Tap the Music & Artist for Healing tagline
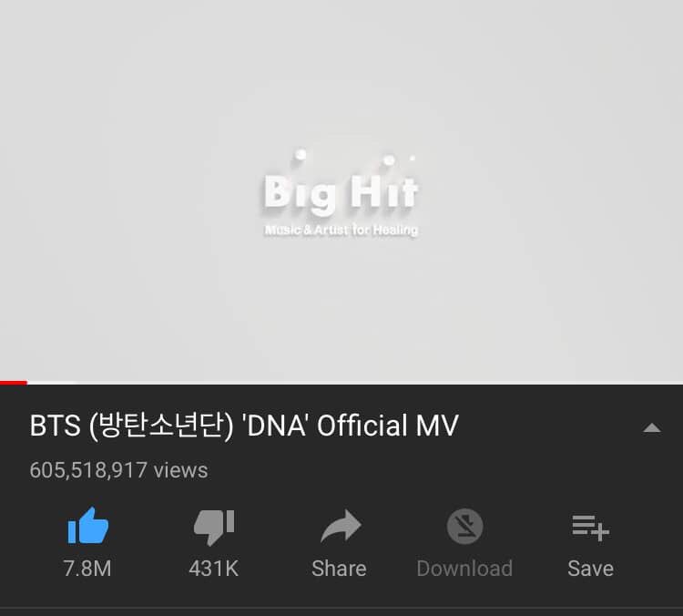Screen dimensions: 683x616 point(341,230)
